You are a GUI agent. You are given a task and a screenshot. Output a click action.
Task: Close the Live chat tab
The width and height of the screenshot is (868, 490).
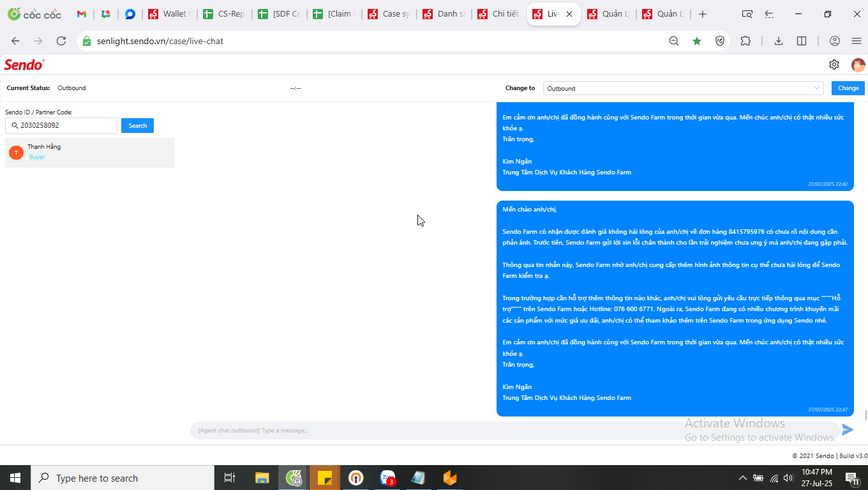pyautogui.click(x=569, y=14)
